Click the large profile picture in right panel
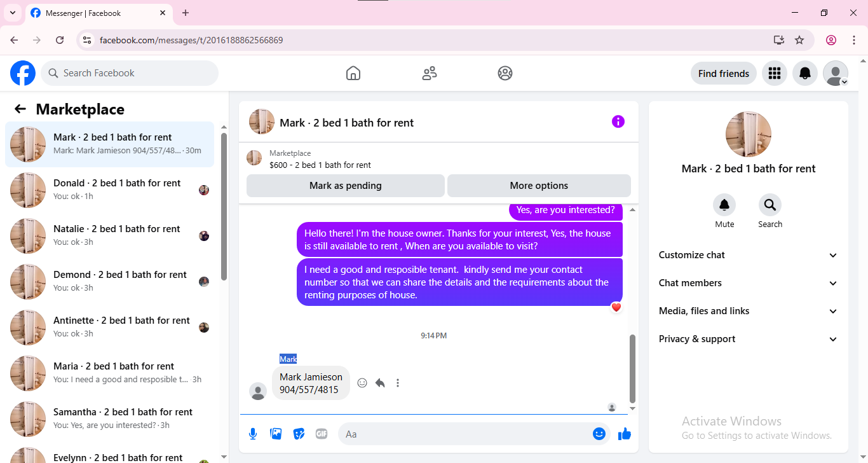Viewport: 868px width, 463px height. [749, 134]
